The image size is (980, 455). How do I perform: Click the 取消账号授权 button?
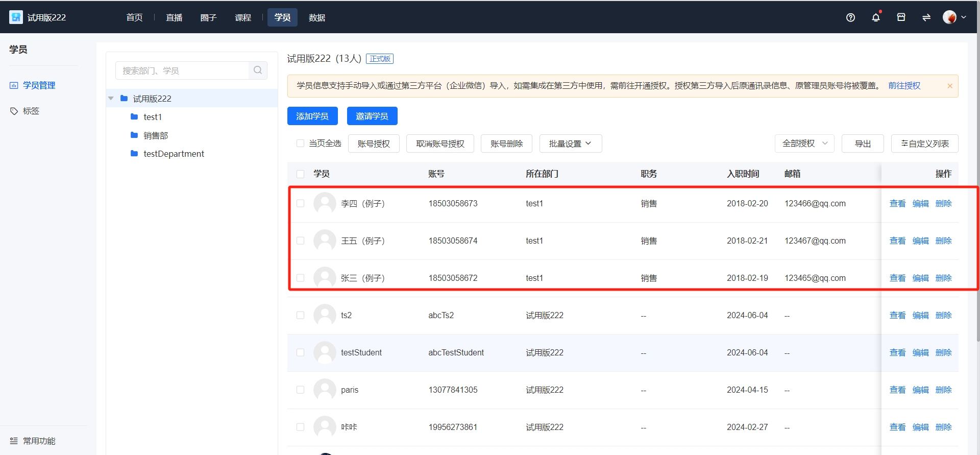(x=440, y=143)
